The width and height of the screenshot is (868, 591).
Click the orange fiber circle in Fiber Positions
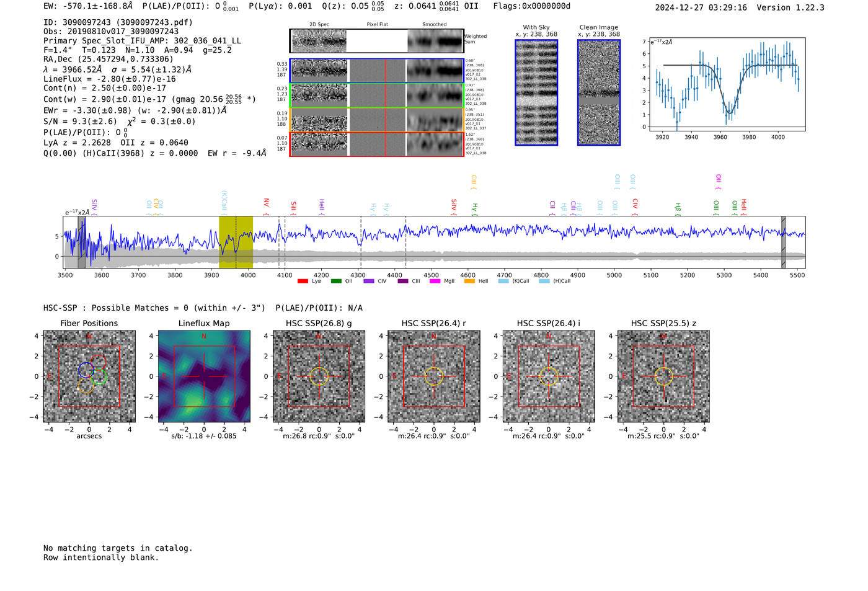click(86, 385)
